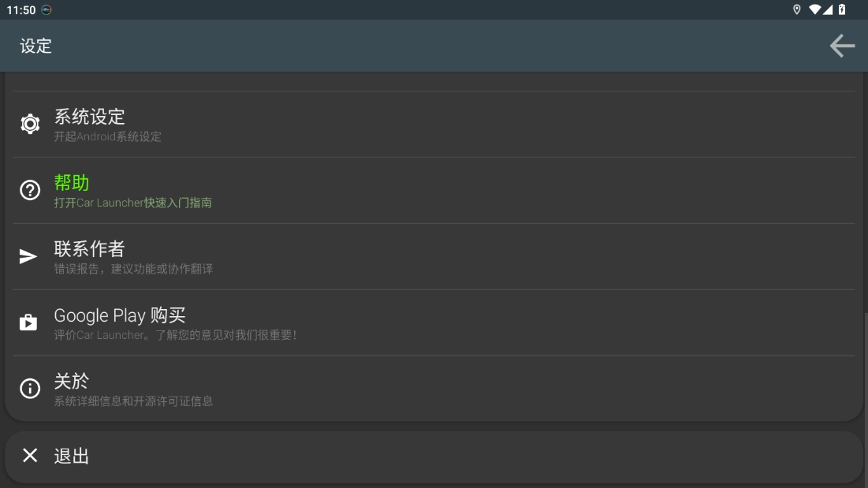
Task: Tap the back arrow in the header
Action: (x=842, y=46)
